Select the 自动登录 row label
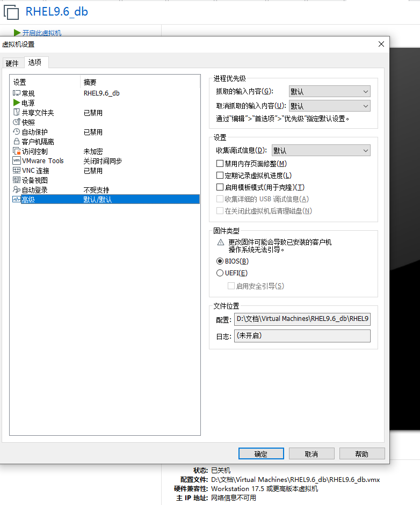Viewport: 420px width, 505px height. click(x=34, y=190)
